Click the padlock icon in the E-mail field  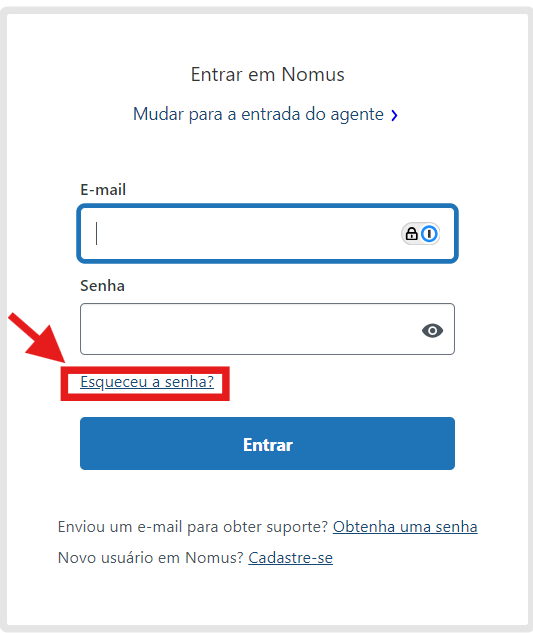411,234
